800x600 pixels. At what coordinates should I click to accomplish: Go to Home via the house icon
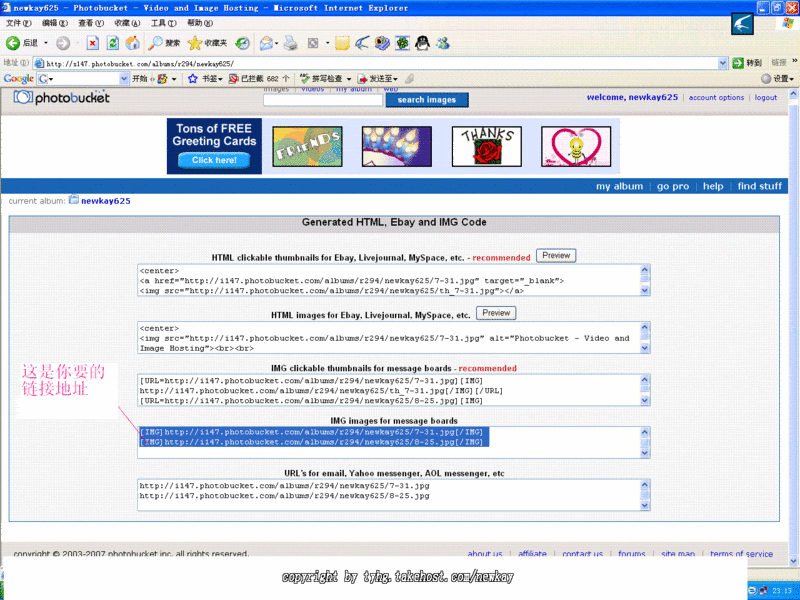[133, 43]
